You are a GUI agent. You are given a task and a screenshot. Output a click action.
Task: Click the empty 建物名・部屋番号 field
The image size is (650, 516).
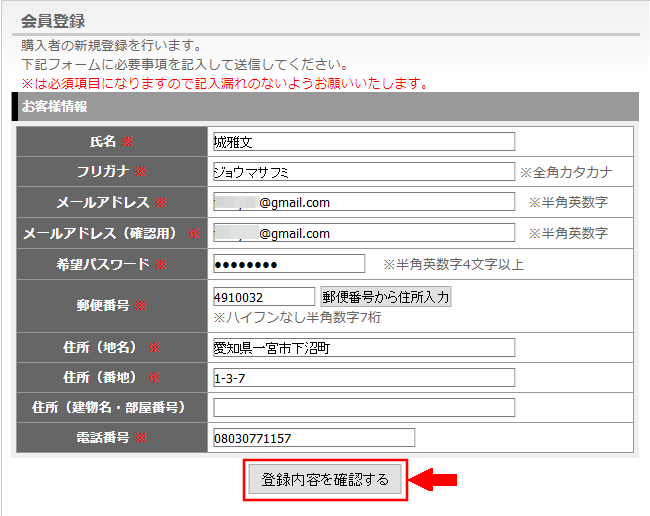point(364,407)
